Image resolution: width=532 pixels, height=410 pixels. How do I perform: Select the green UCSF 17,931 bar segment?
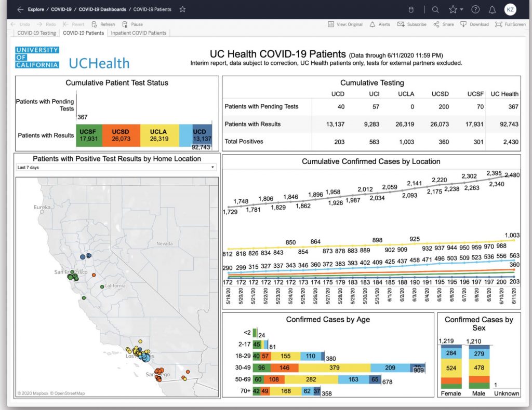89,135
